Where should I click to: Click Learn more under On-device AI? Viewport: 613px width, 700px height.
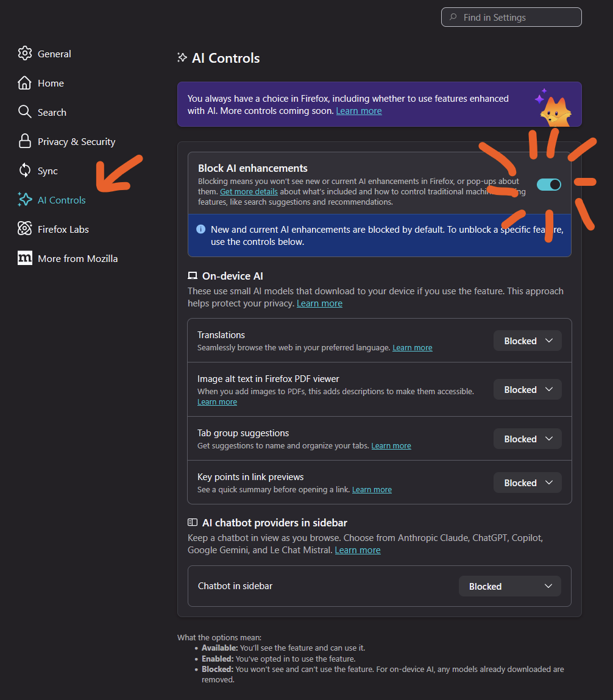pos(319,303)
